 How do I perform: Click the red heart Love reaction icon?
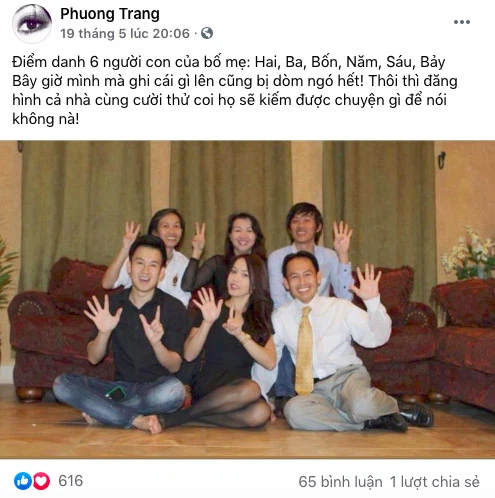[41, 481]
